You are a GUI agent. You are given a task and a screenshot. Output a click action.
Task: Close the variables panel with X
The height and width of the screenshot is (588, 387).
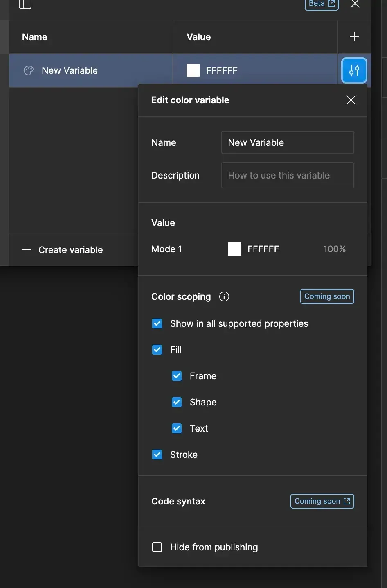355,4
